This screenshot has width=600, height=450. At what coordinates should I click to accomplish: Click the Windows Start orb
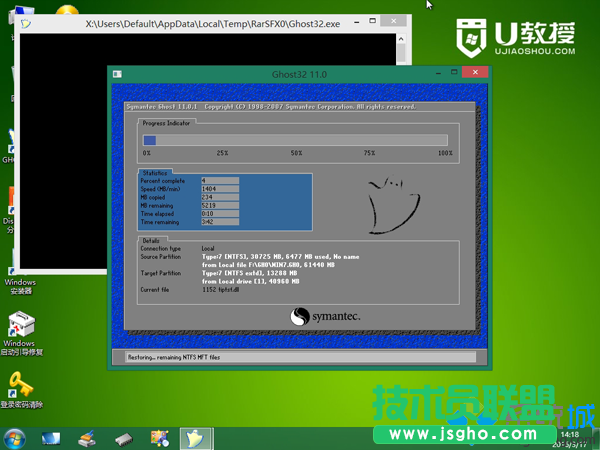[15, 438]
